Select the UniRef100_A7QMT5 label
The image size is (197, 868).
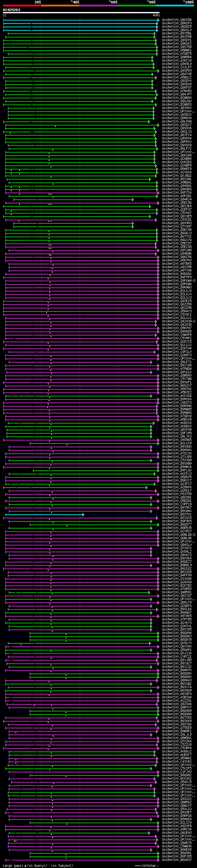pos(177,54)
